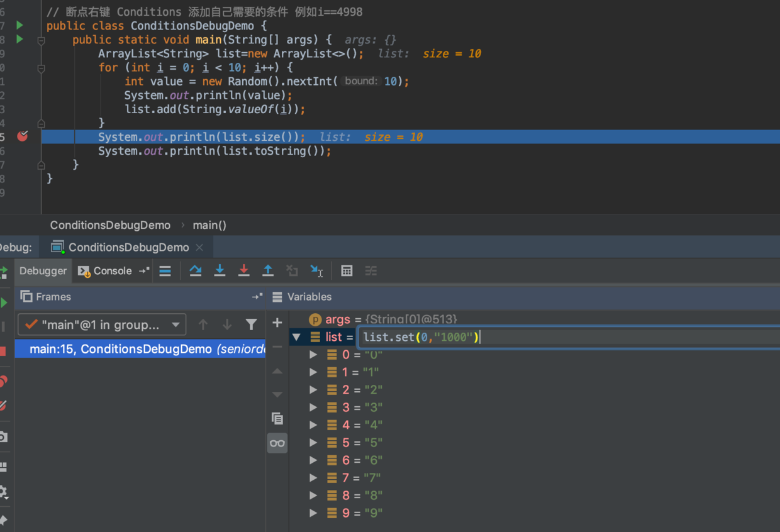Image resolution: width=780 pixels, height=532 pixels.
Task: Click the New Watch plus icon
Action: coord(277,323)
